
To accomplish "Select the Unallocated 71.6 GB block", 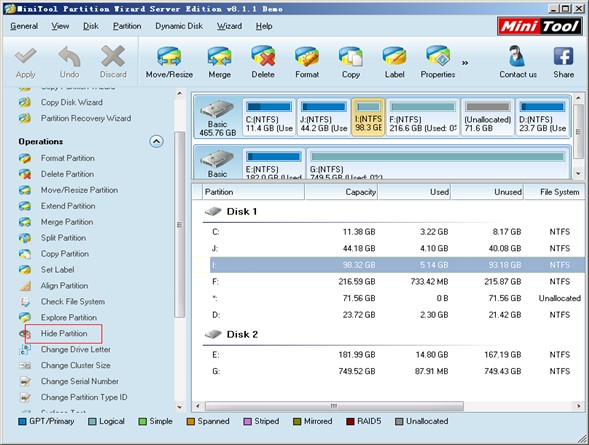I will click(x=488, y=117).
